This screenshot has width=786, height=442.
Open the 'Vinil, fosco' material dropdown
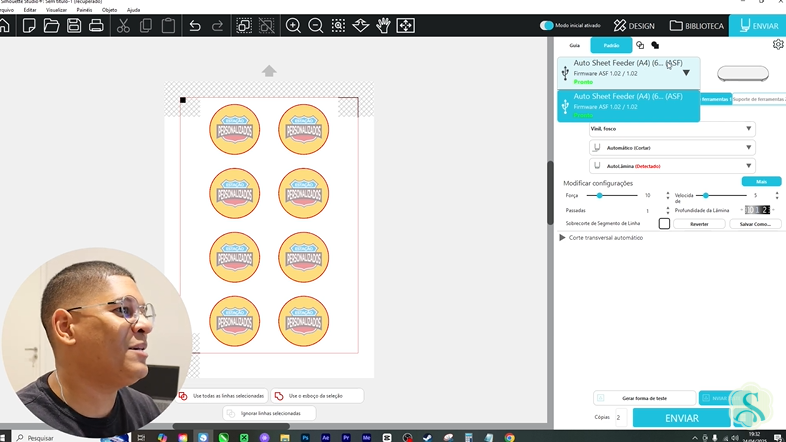click(672, 129)
